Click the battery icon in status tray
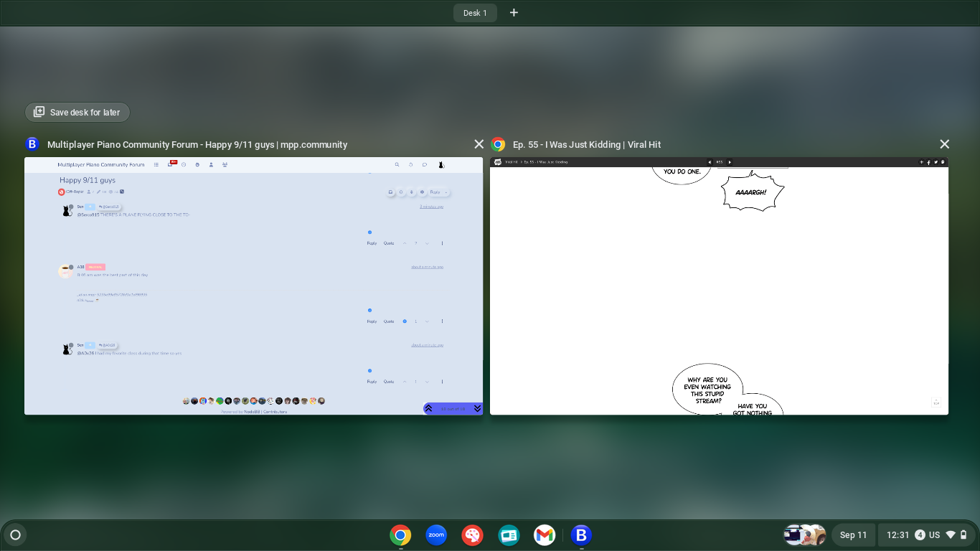Screen dimensions: 980x551 (x=963, y=535)
